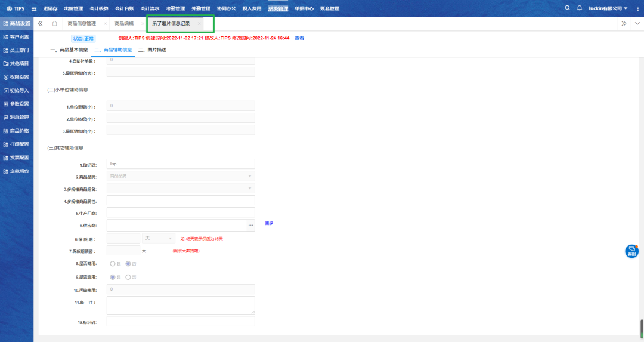Open supplier picker ellipsis button in 供应商 field
This screenshot has width=644, height=342.
tap(251, 225)
